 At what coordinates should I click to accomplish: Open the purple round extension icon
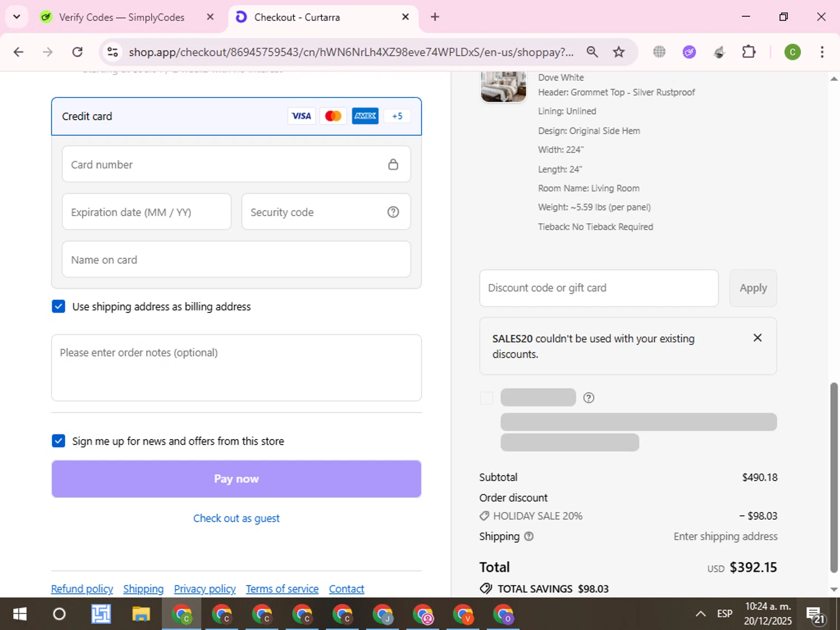coord(689,52)
